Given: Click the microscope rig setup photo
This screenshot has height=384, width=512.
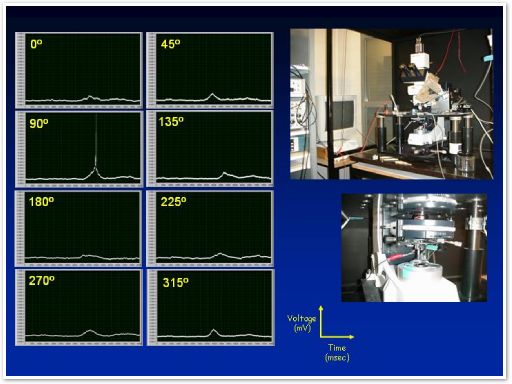Looking at the screenshot, I should [391, 104].
